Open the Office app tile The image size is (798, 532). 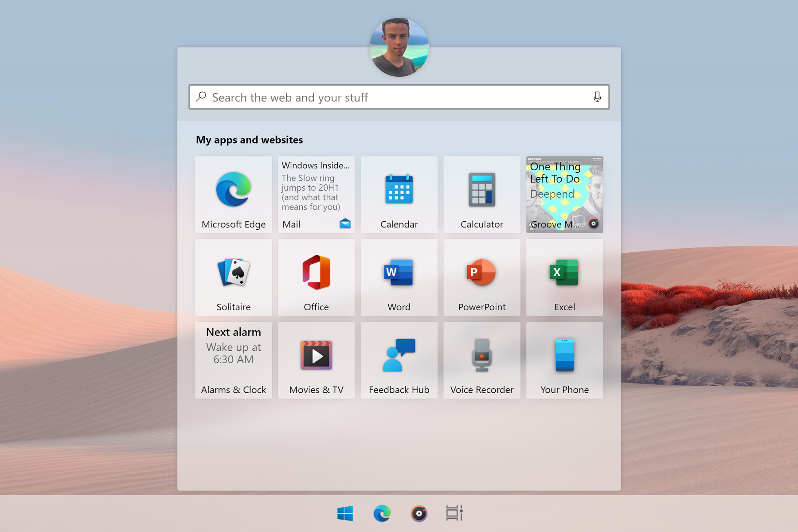316,278
